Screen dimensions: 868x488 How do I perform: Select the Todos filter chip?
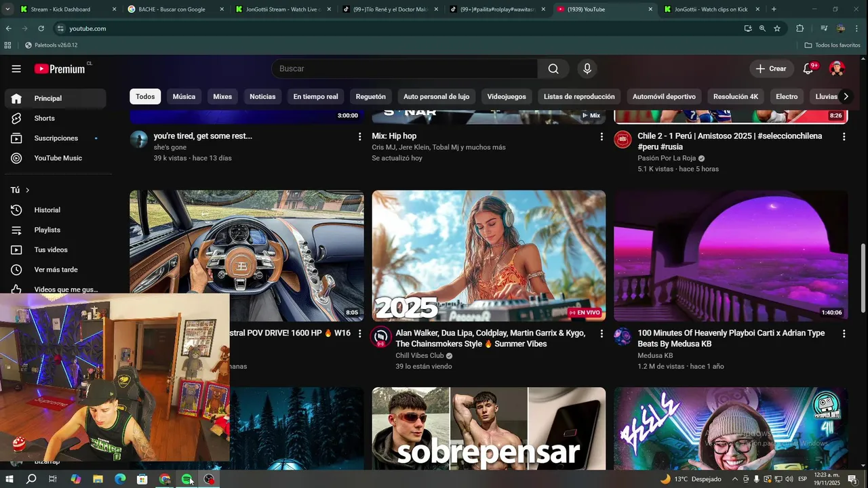coord(145,96)
